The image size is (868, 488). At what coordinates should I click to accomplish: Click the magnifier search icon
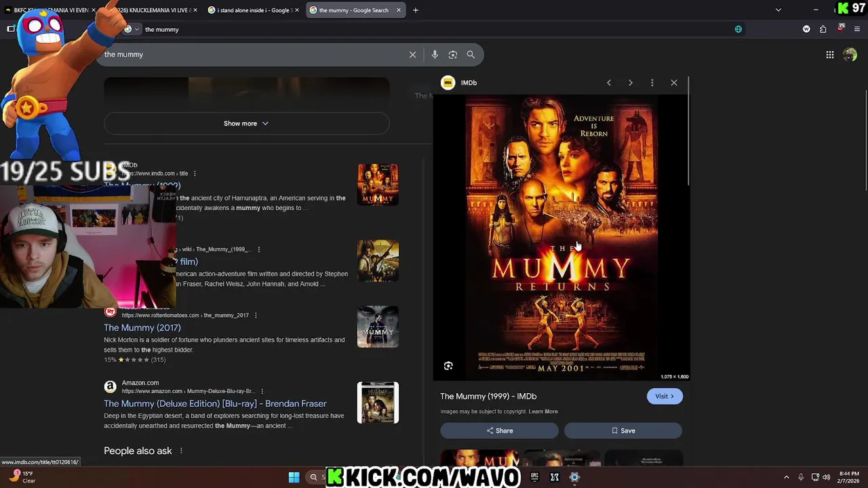[x=471, y=54]
